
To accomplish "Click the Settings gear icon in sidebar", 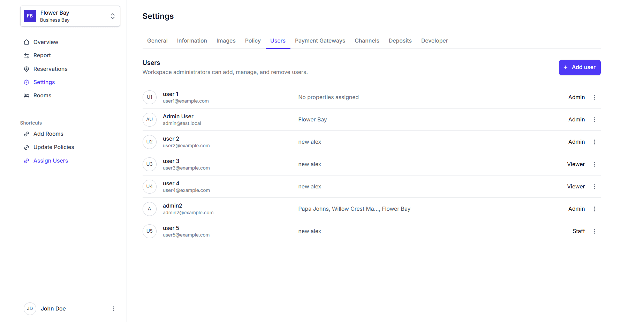I will tap(26, 82).
